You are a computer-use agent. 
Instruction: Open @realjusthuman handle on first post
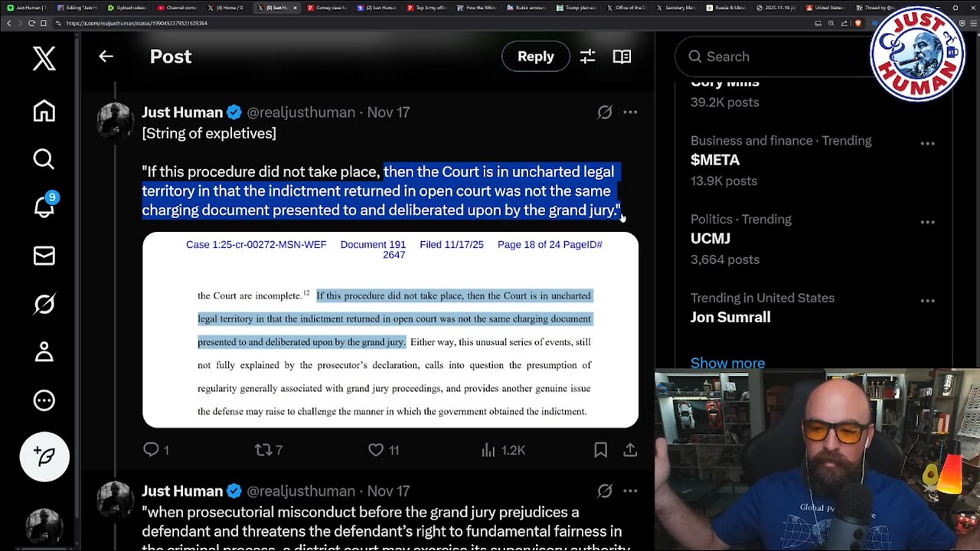tap(301, 112)
